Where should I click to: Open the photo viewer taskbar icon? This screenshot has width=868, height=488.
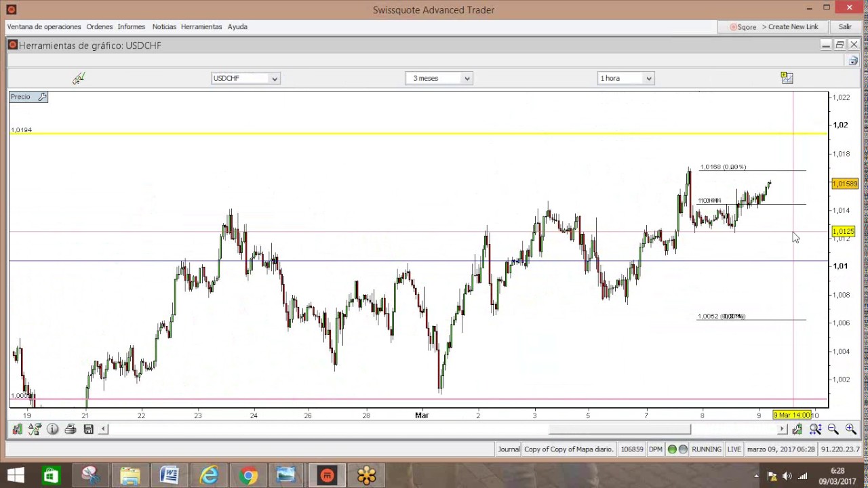tap(286, 476)
